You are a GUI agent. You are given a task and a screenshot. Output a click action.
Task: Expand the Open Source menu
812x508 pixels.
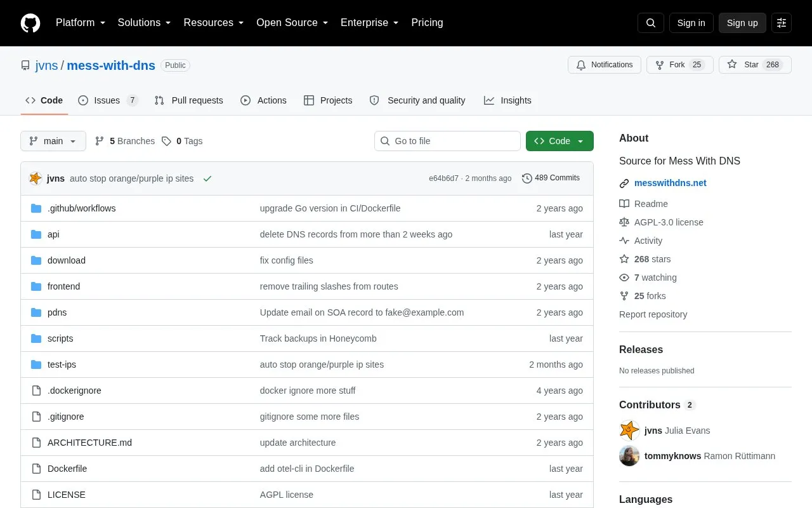click(292, 23)
